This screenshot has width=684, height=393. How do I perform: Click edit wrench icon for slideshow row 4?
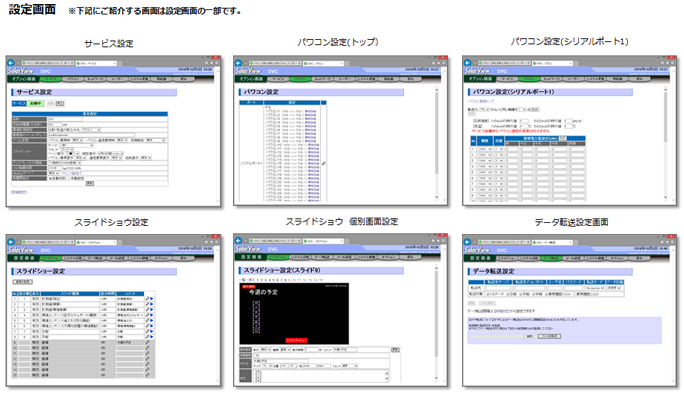pyautogui.click(x=147, y=315)
